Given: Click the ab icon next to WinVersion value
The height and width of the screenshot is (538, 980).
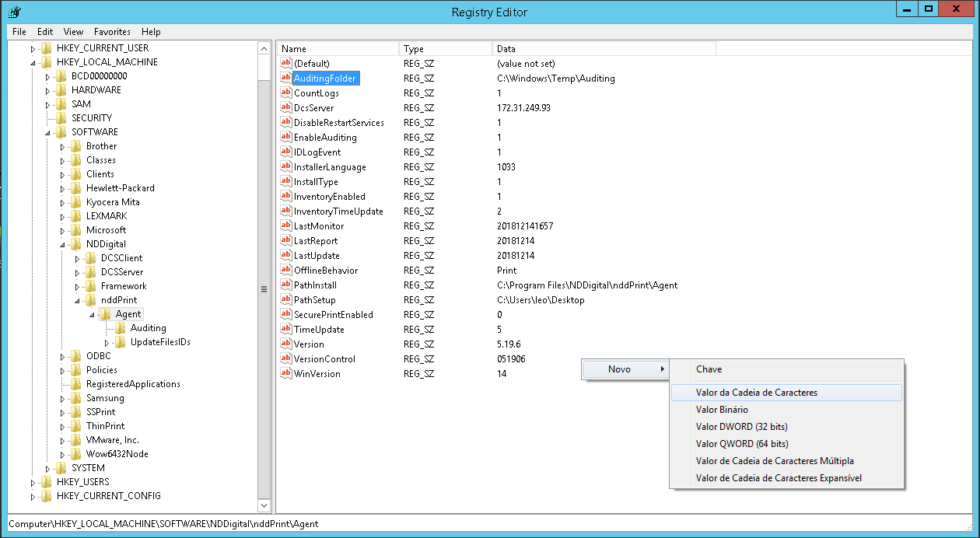Looking at the screenshot, I should point(286,373).
